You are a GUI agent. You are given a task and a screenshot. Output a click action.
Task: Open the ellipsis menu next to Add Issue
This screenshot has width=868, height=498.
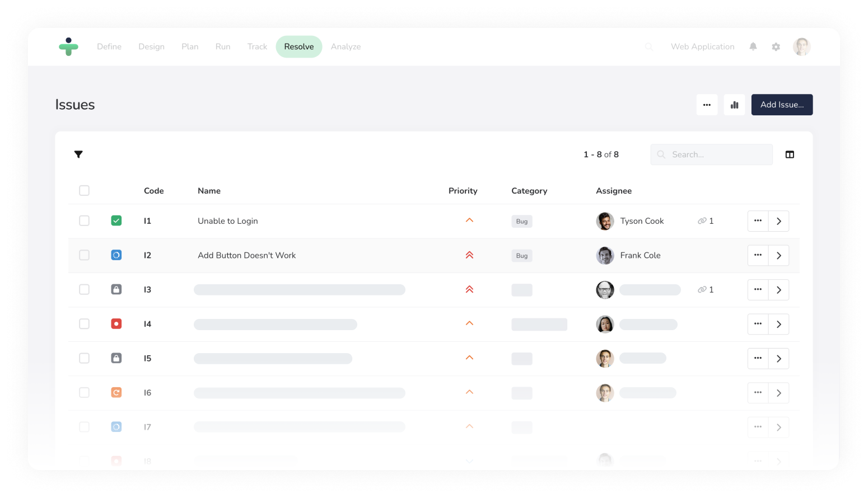point(707,105)
